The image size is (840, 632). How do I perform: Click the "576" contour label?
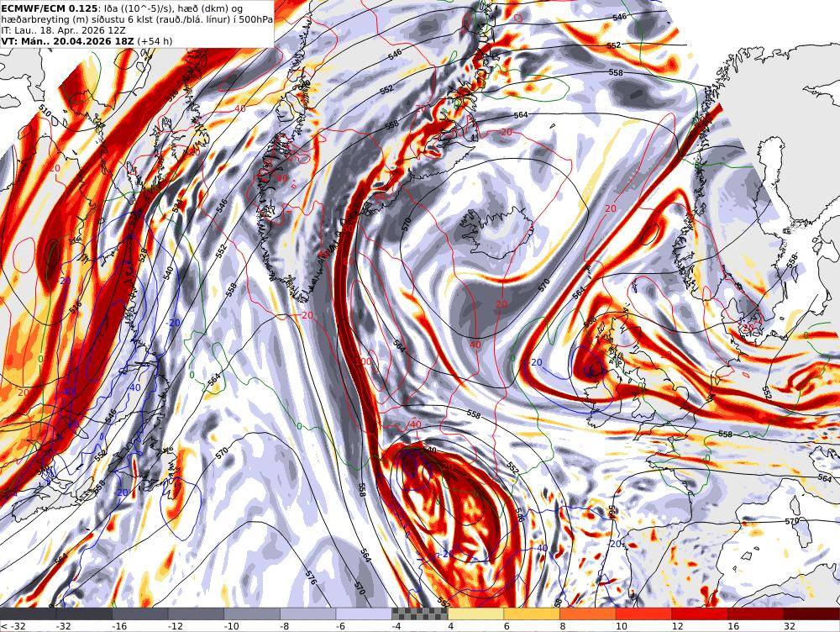point(311,578)
